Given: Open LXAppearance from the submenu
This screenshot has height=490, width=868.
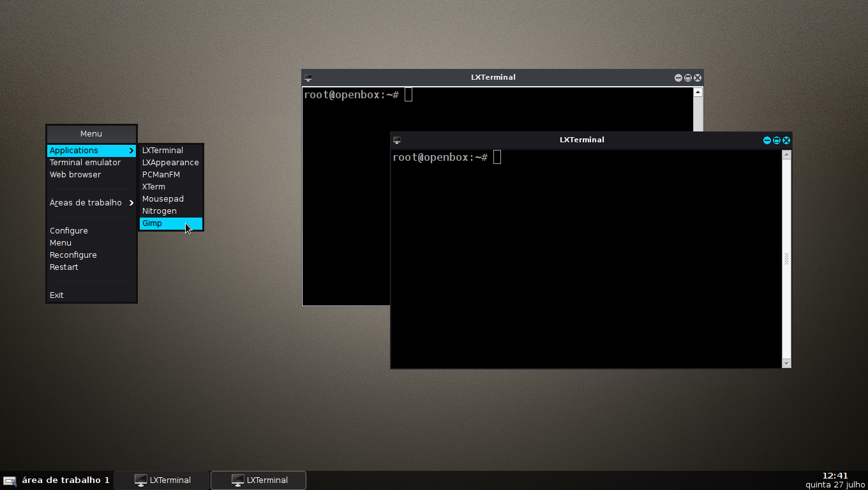Looking at the screenshot, I should coord(170,162).
